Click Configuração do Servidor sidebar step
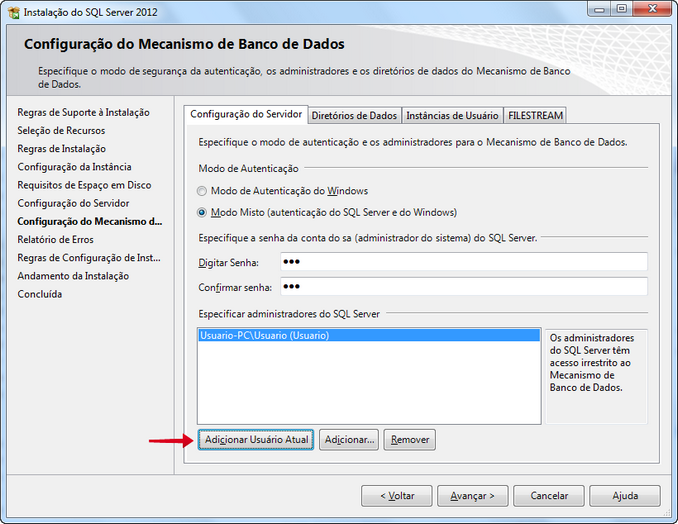 [x=73, y=203]
